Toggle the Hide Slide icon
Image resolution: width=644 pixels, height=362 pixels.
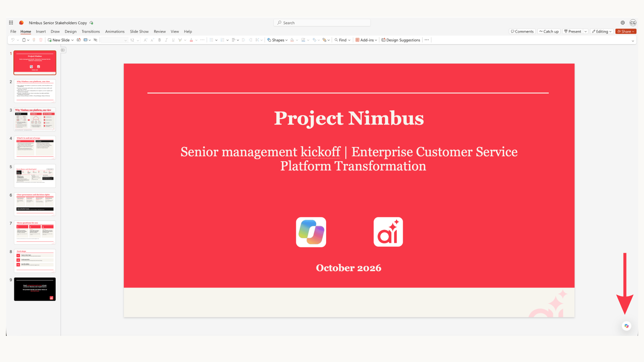[x=95, y=40]
